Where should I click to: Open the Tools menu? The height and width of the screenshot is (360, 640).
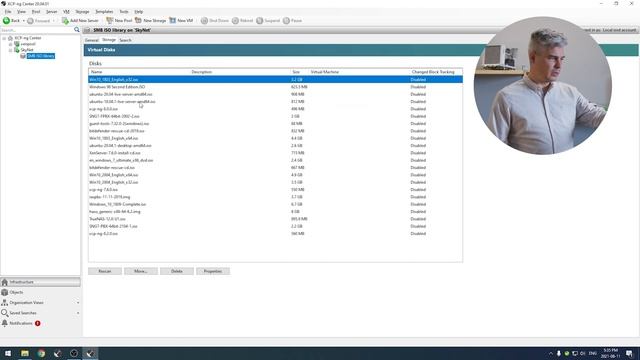pos(124,11)
